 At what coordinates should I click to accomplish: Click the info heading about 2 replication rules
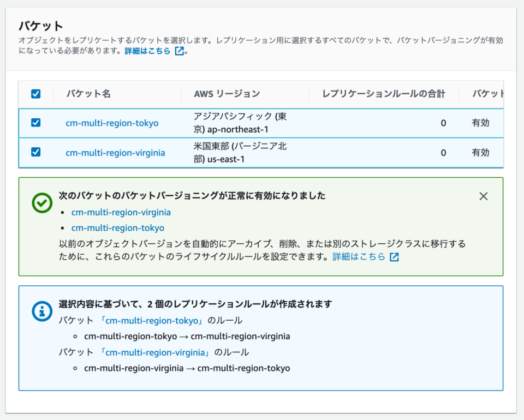coord(195,304)
